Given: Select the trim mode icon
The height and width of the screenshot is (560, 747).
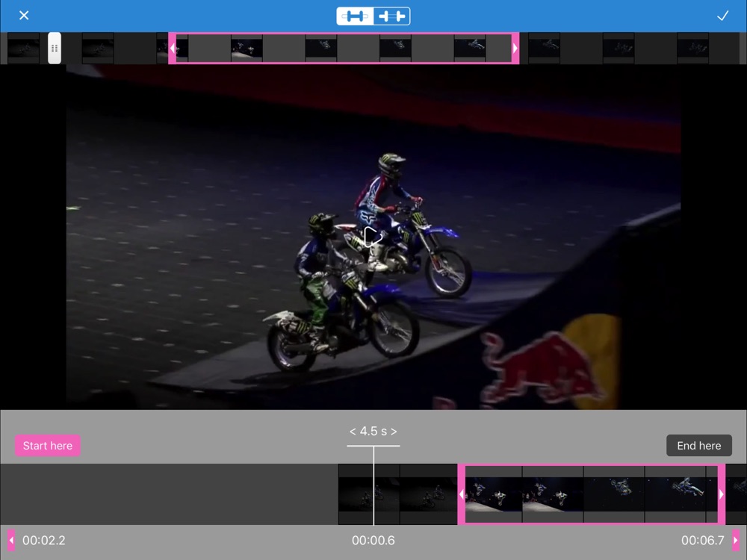Looking at the screenshot, I should click(x=355, y=16).
